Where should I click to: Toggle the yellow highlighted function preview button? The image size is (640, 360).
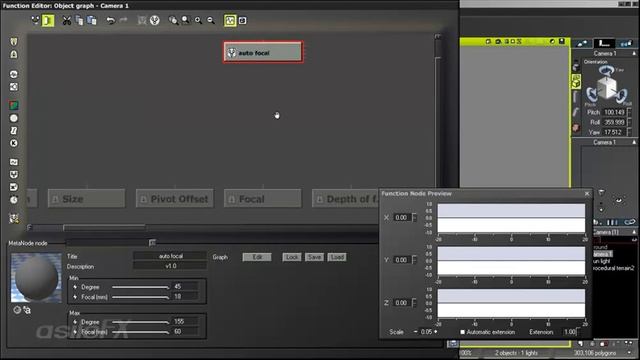230,20
